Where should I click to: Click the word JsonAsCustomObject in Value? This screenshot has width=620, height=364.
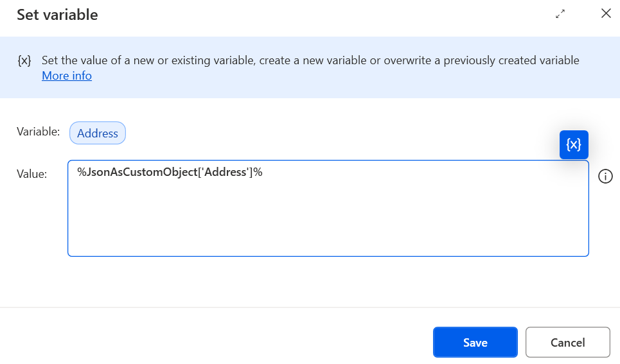[x=142, y=172]
